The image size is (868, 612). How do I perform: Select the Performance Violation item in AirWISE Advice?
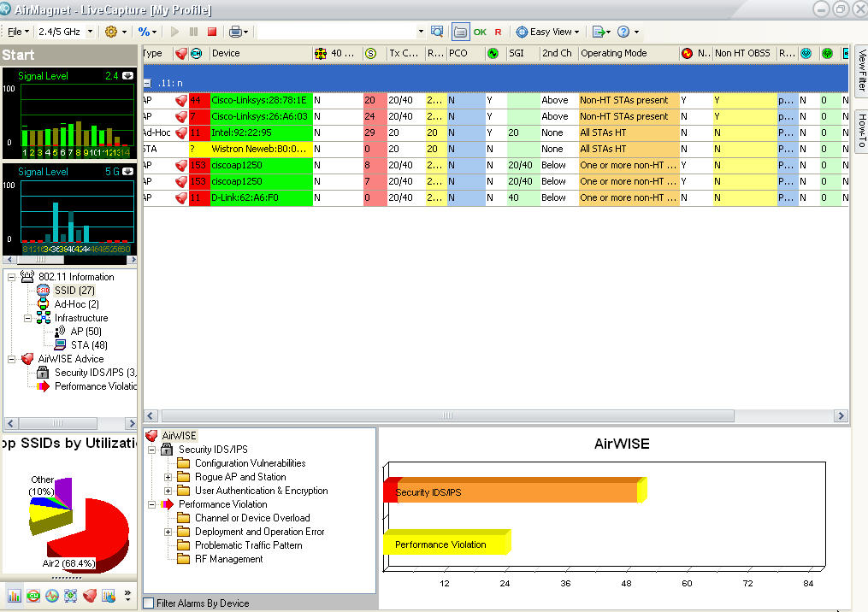[x=95, y=386]
